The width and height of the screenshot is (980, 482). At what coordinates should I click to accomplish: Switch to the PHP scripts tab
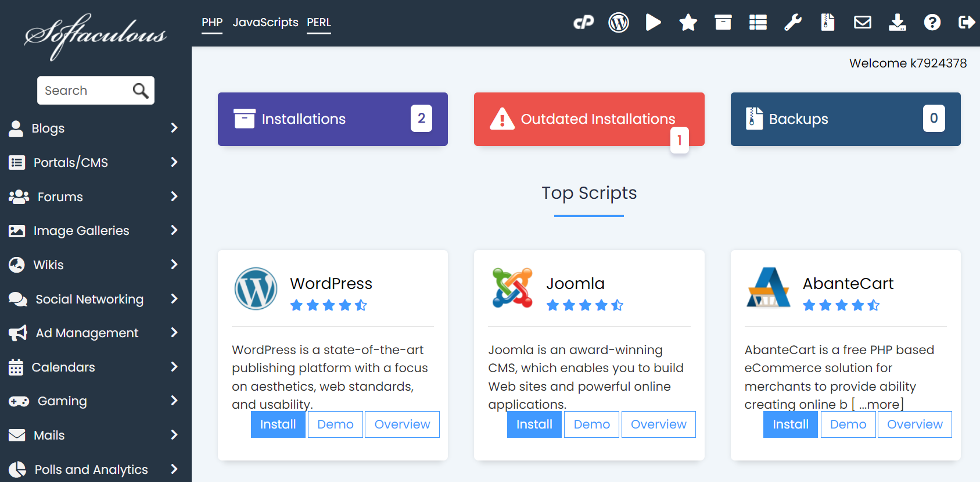click(212, 23)
